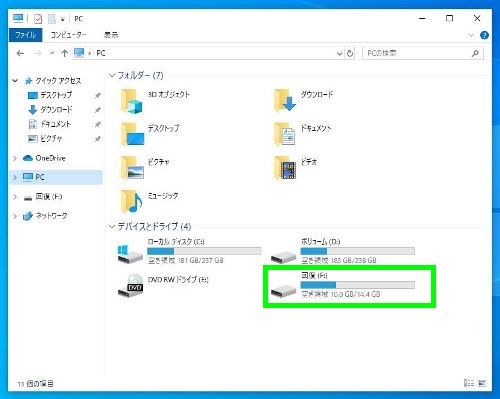Open the ピクチャ folder icon in Folders
500x399 pixels.
coord(133,168)
